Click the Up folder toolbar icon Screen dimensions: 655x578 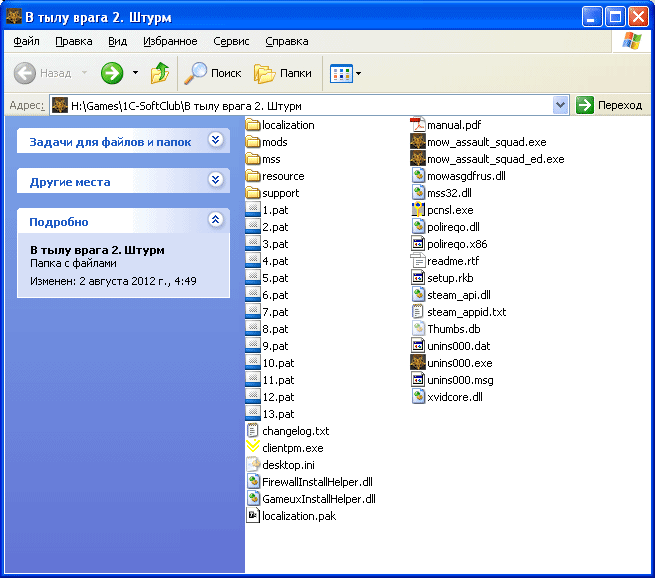pyautogui.click(x=160, y=73)
